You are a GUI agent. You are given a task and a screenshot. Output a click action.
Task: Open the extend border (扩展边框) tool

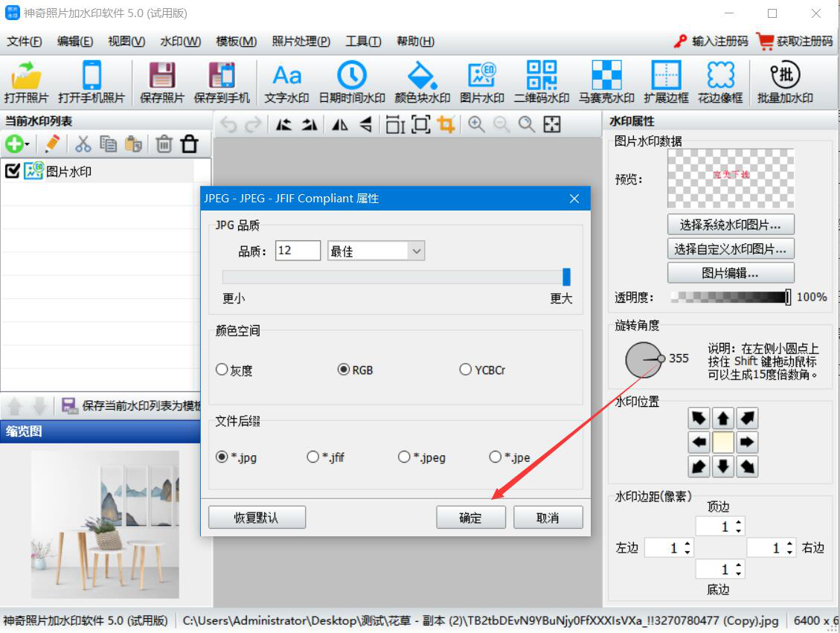tap(666, 82)
